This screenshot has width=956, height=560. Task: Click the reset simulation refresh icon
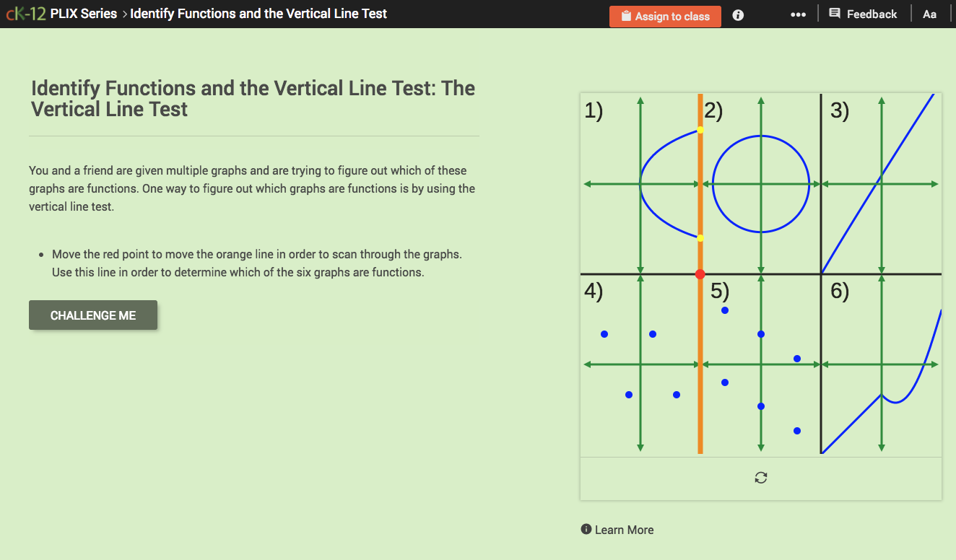tap(760, 477)
